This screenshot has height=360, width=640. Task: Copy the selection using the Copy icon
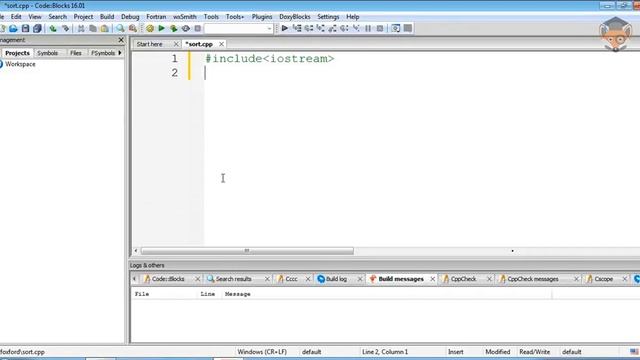point(93,29)
